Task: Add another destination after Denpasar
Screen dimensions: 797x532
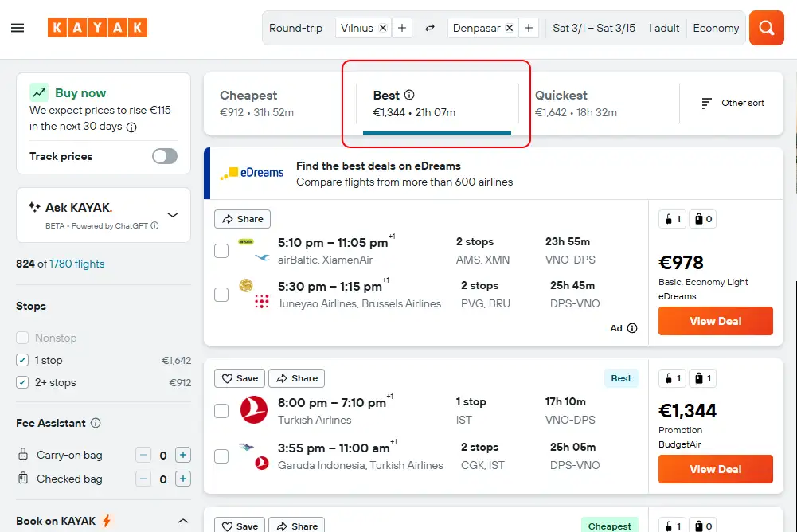Action: coord(529,28)
